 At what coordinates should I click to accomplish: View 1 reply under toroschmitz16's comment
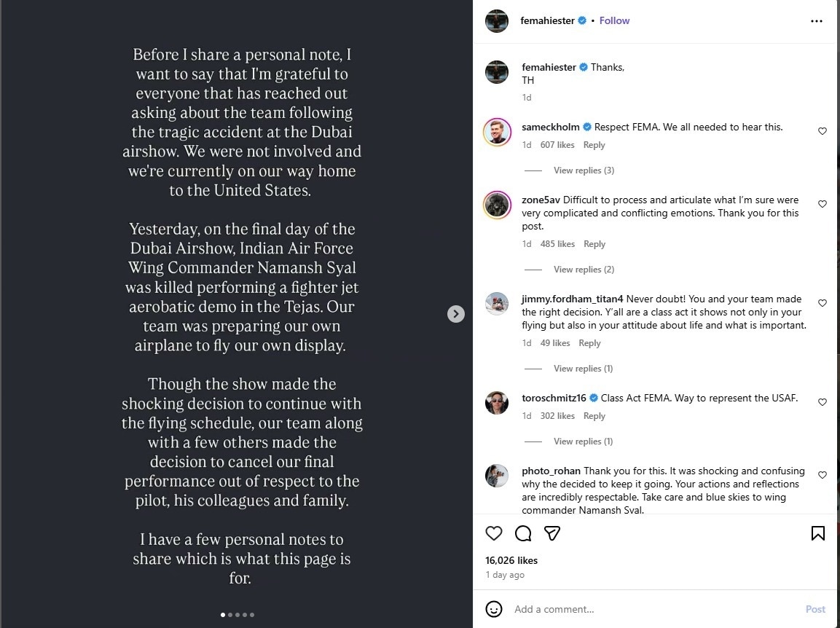click(x=583, y=441)
